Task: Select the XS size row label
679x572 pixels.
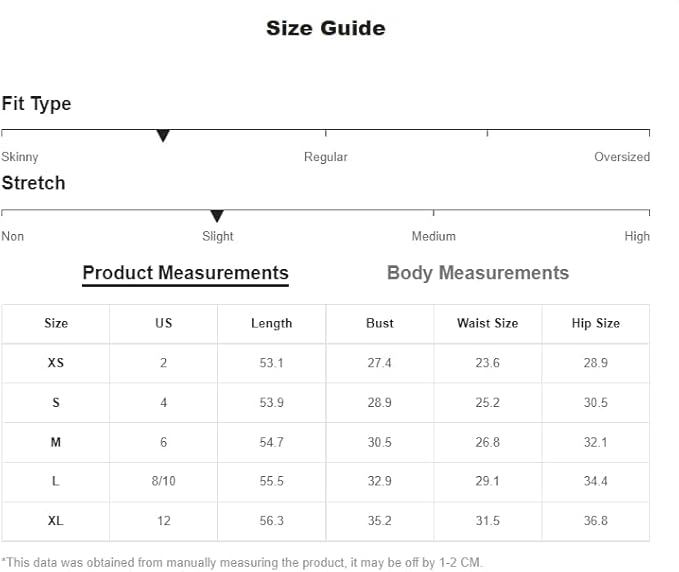Action: (x=56, y=363)
